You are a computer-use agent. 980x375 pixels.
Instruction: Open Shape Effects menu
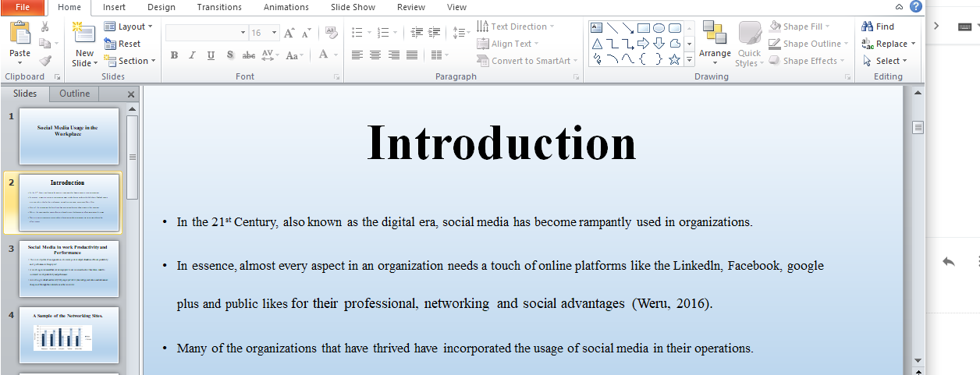tap(806, 61)
